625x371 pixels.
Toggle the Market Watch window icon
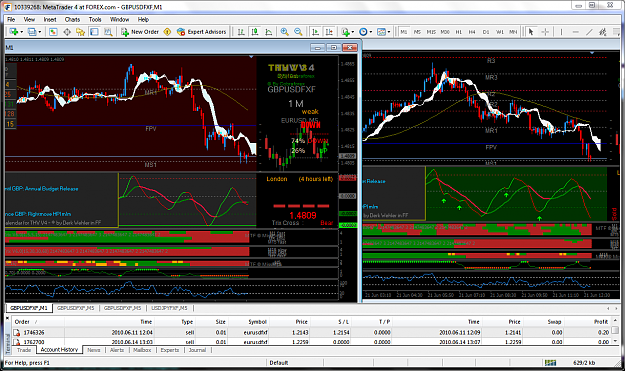point(53,32)
